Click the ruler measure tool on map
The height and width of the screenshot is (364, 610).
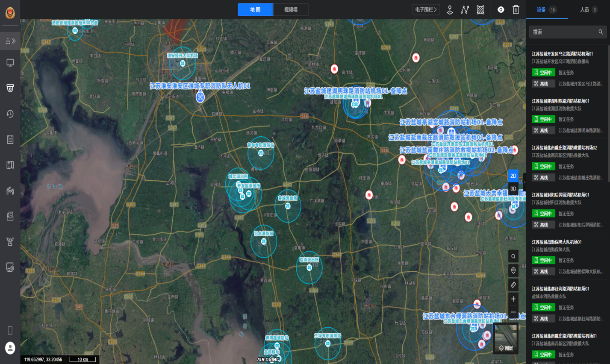click(513, 285)
